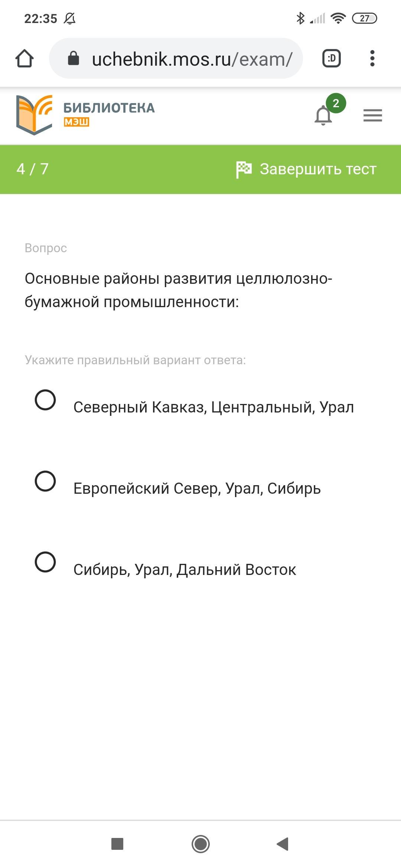The height and width of the screenshot is (868, 401).
Task: Tap the uchebnik.mos.ru address bar
Action: click(x=176, y=58)
